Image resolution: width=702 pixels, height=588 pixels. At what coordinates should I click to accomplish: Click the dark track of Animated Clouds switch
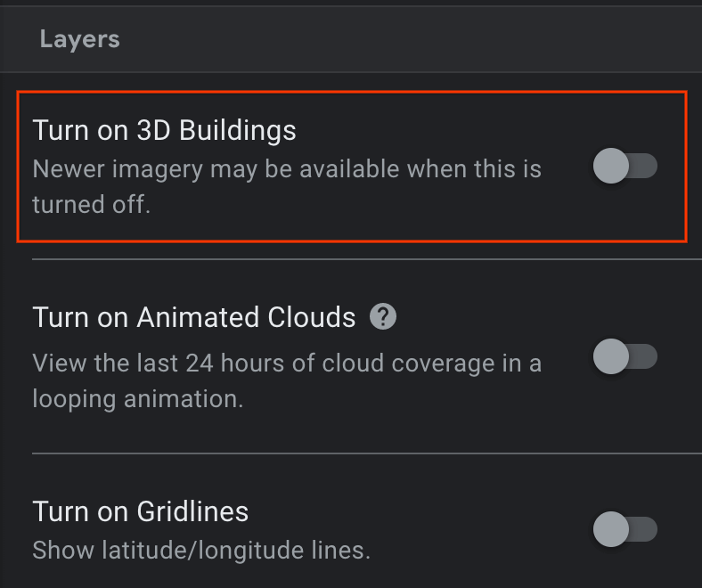645,357
